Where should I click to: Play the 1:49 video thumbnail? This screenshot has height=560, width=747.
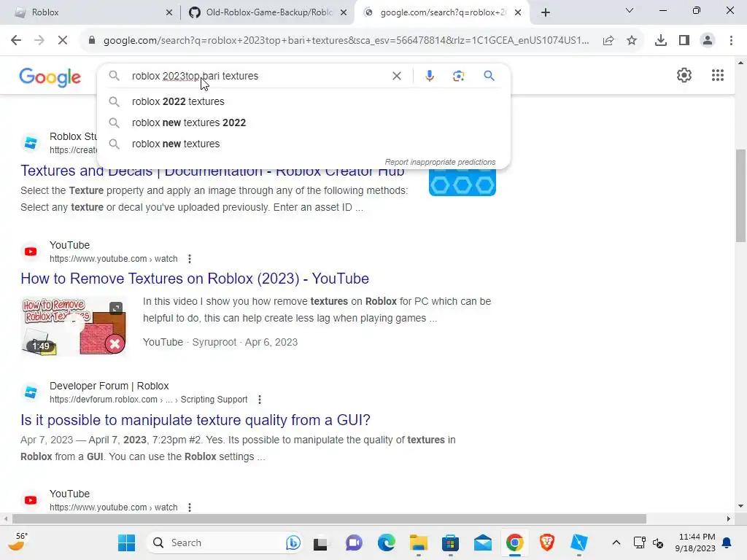[x=74, y=326]
